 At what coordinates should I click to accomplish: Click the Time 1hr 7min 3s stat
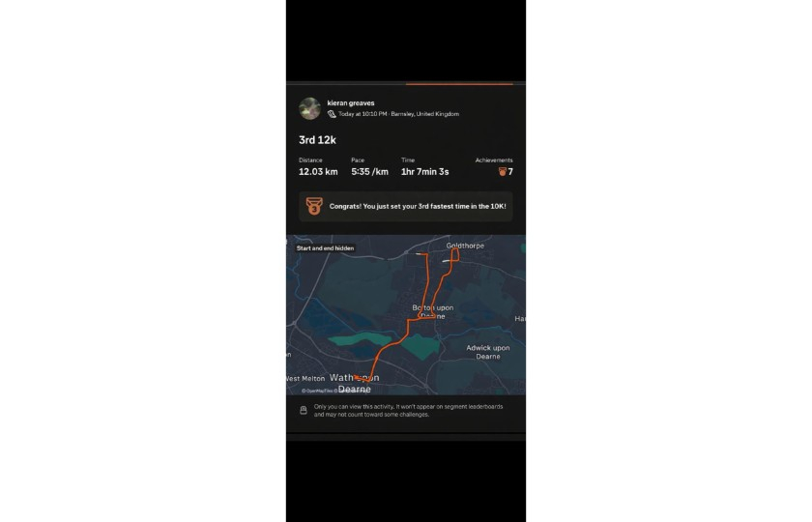[425, 166]
